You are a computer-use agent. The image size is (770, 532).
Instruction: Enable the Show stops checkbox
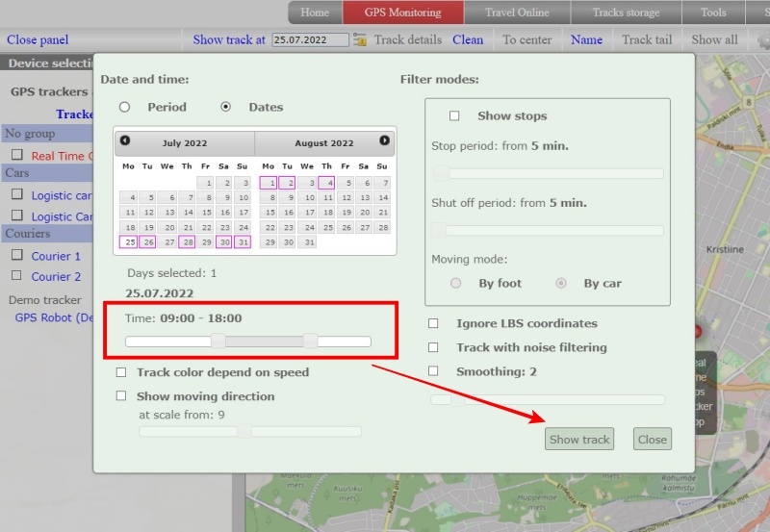pos(454,115)
